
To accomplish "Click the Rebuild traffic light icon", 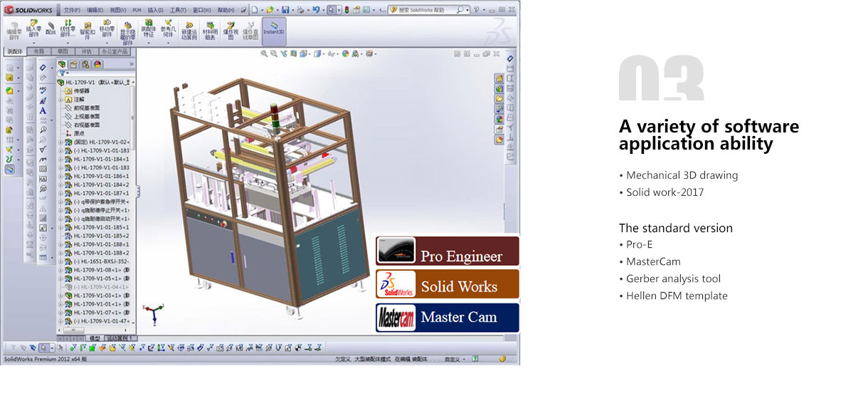I will [346, 10].
